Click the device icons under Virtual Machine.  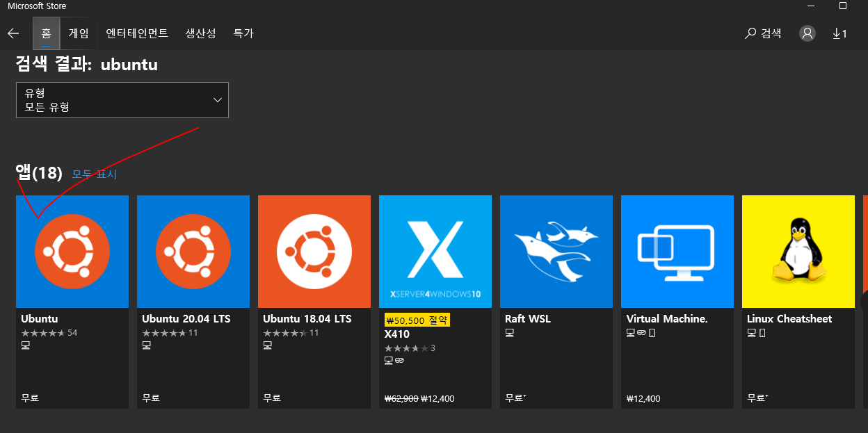pos(641,333)
